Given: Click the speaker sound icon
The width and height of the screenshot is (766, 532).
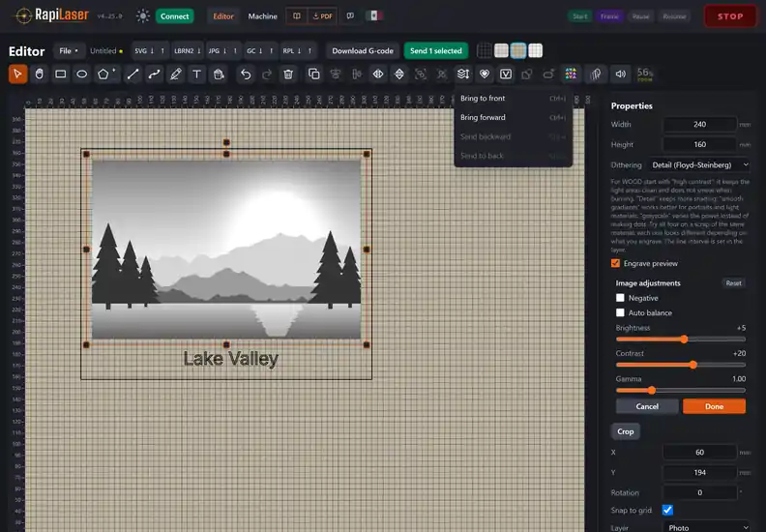Looking at the screenshot, I should pos(620,74).
